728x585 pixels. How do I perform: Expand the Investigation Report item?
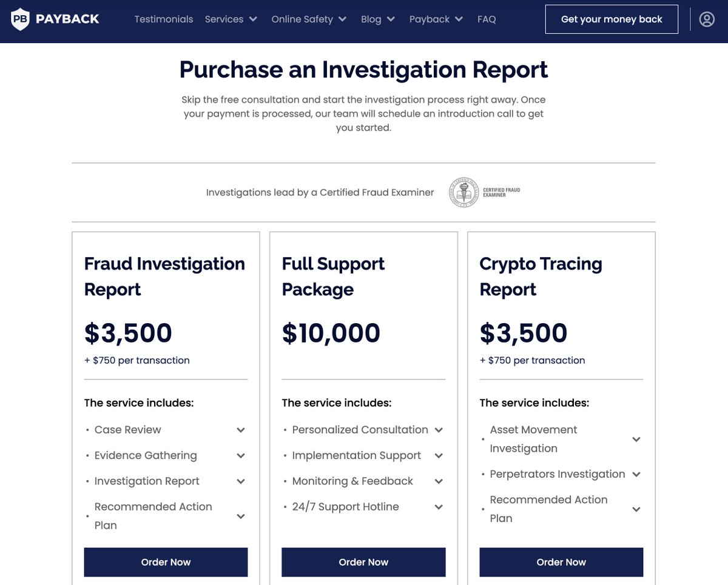tap(166, 481)
